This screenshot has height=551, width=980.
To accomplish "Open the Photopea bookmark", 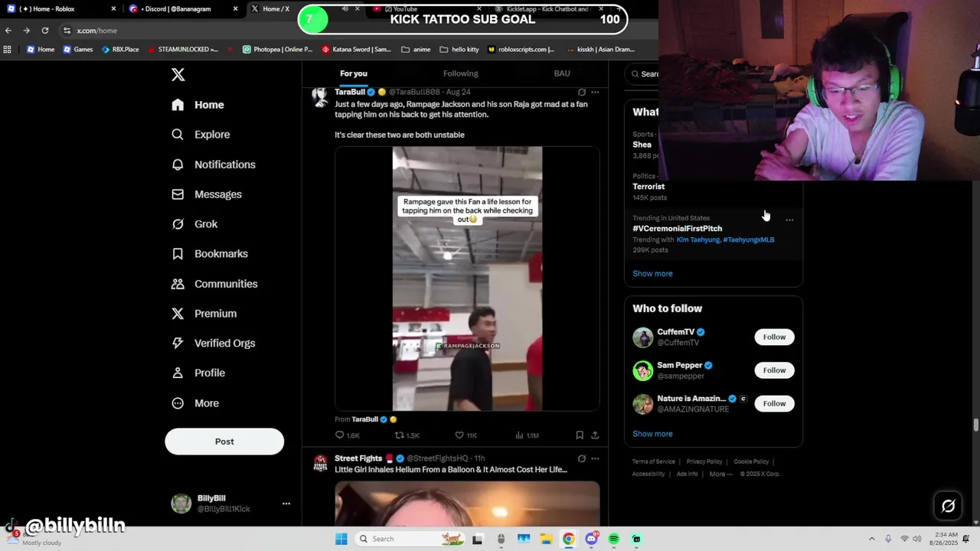I will [277, 50].
